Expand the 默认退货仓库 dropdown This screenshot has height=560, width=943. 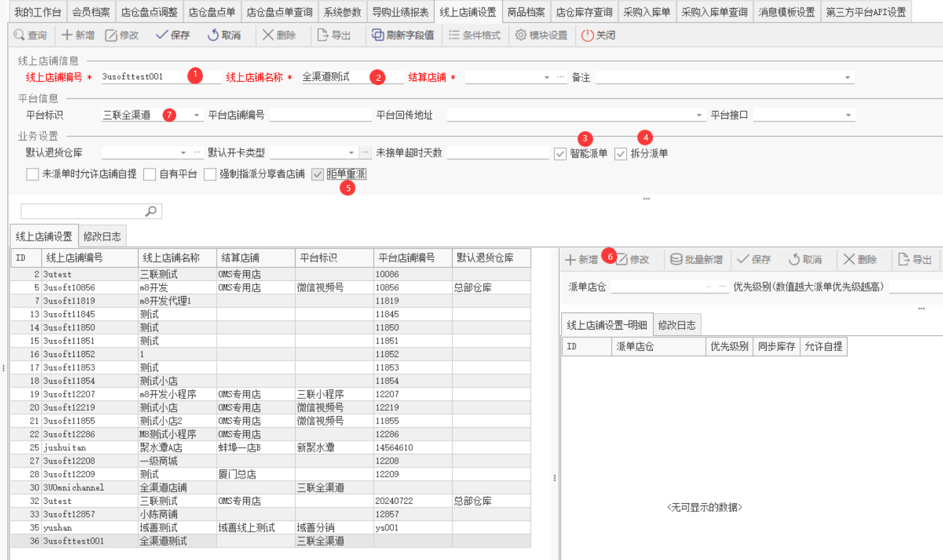tap(183, 153)
